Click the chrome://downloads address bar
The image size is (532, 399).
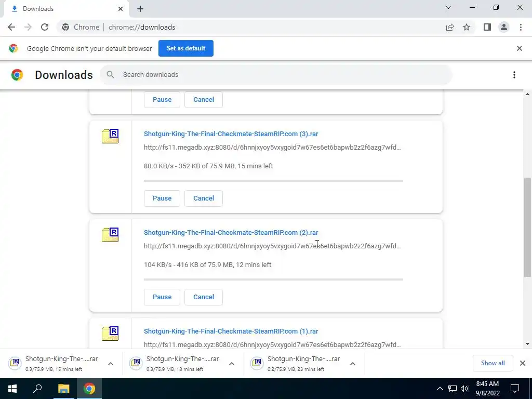(142, 27)
